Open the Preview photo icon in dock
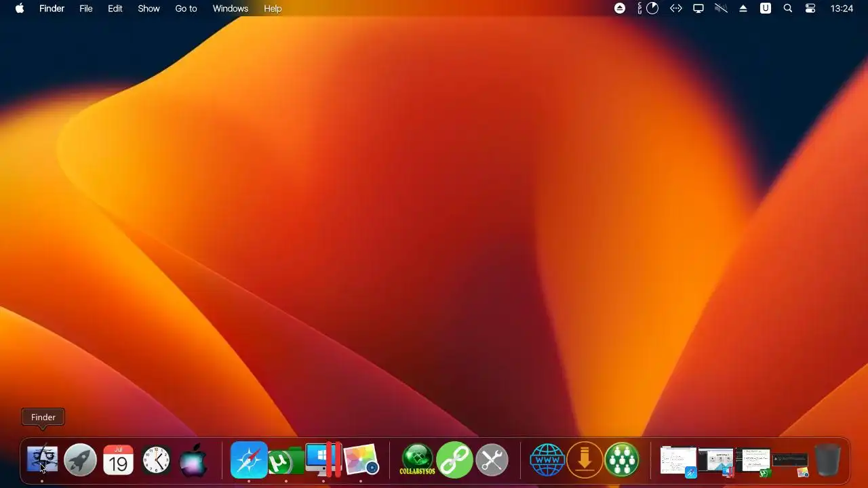 click(x=360, y=460)
